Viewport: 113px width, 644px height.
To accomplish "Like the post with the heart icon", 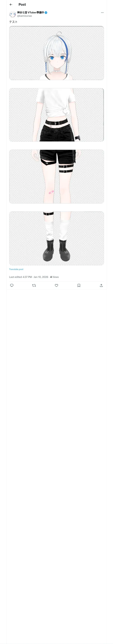I will [x=56, y=285].
